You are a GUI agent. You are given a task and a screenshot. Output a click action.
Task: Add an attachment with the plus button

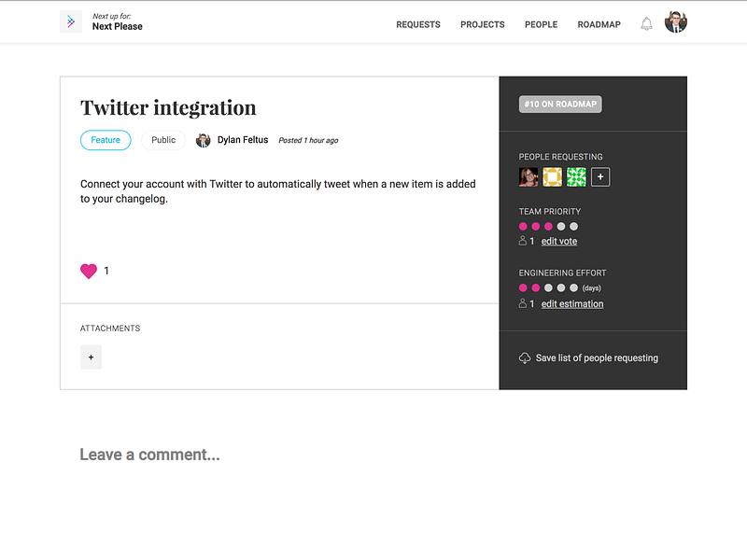coord(91,357)
